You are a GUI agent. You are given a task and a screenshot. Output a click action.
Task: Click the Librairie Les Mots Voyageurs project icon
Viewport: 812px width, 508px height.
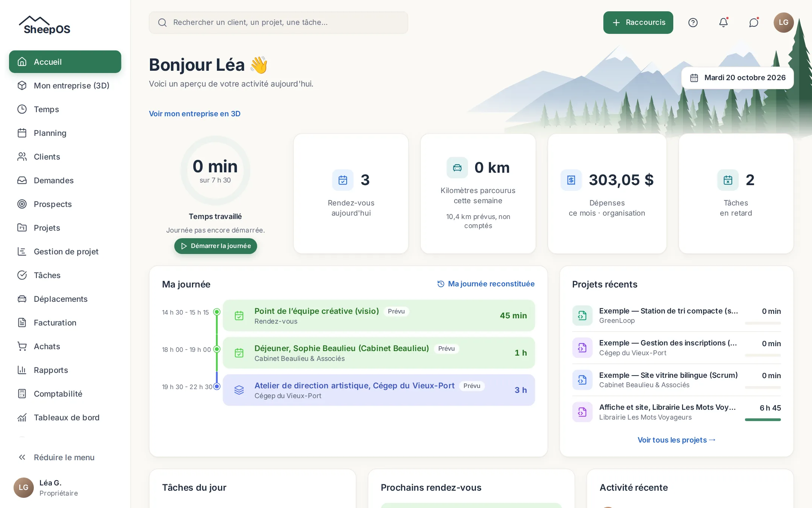[x=582, y=412]
